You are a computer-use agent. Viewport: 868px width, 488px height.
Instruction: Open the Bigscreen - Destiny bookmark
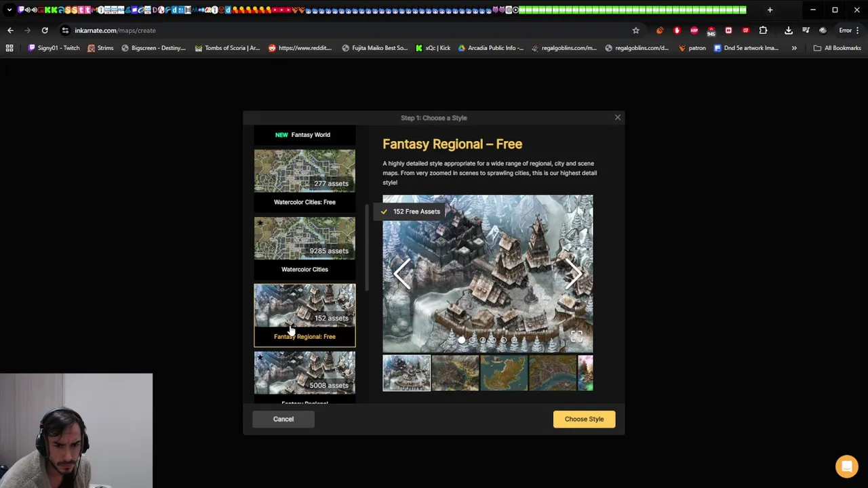(x=153, y=48)
